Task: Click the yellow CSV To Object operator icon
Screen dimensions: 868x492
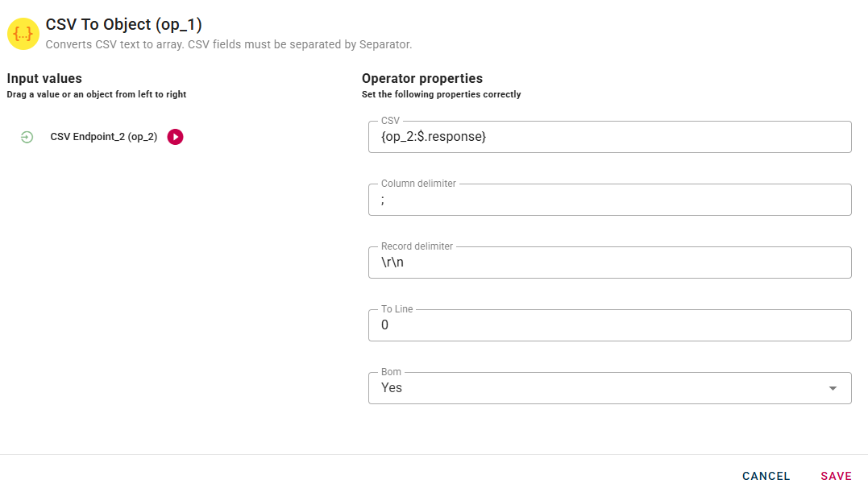Action: [x=23, y=34]
